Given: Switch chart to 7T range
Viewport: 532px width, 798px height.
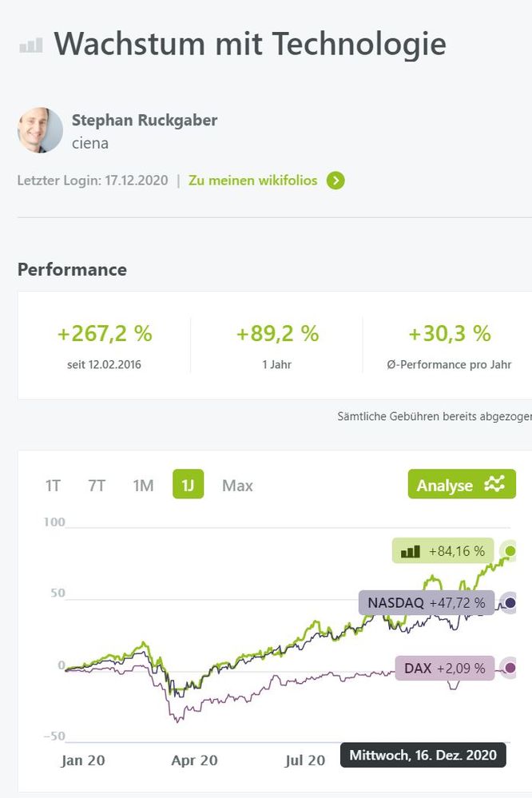Looking at the screenshot, I should (97, 485).
